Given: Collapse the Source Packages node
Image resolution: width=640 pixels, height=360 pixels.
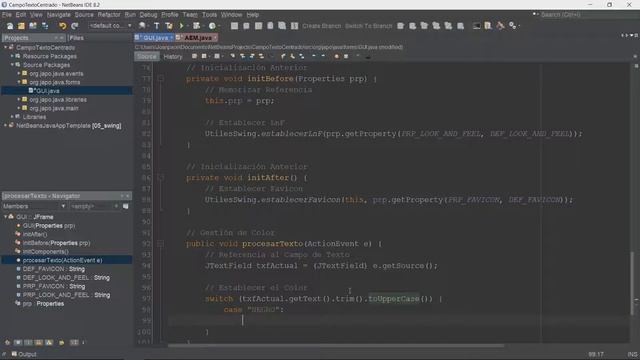Looking at the screenshot, I should point(12,64).
